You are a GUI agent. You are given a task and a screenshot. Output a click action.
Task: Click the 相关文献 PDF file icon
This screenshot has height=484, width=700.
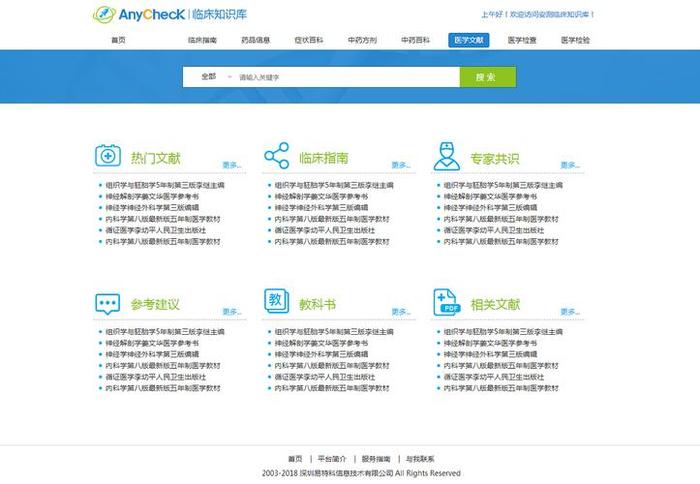click(x=446, y=302)
